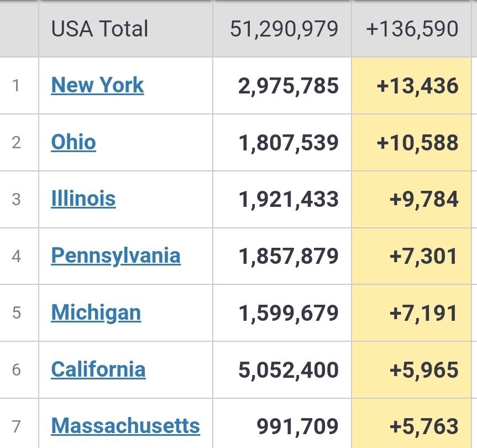Select Ohio total cases 1,807,539

(x=289, y=143)
